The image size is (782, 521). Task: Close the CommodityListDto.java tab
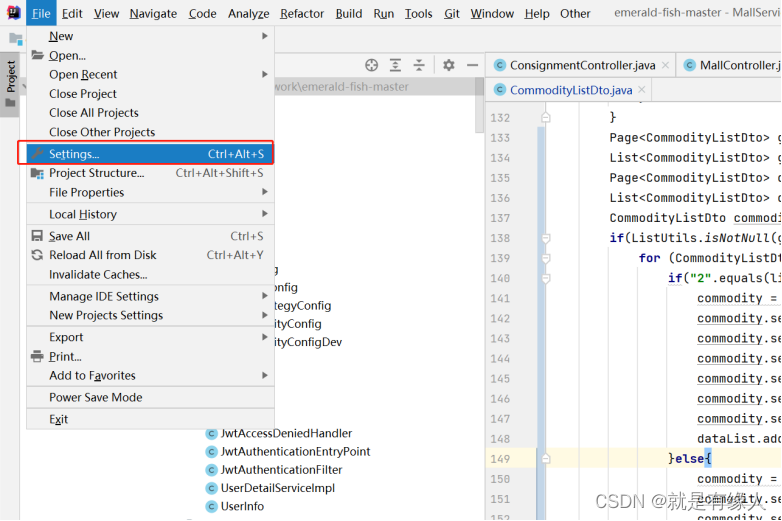642,90
